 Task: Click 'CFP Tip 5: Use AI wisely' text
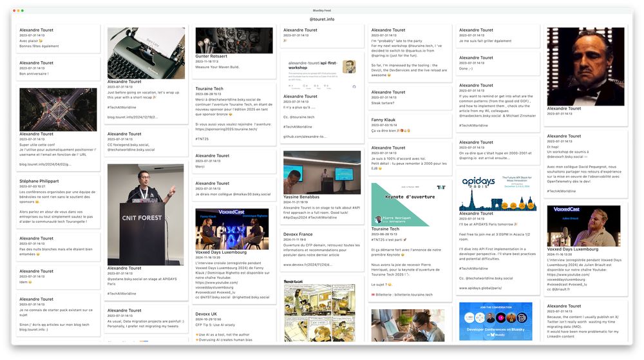click(x=215, y=325)
